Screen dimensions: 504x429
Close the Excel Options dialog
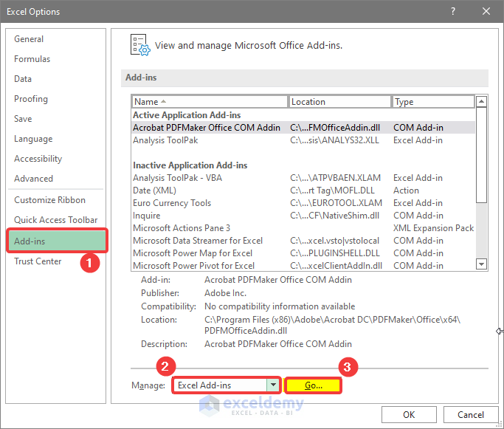click(486, 12)
